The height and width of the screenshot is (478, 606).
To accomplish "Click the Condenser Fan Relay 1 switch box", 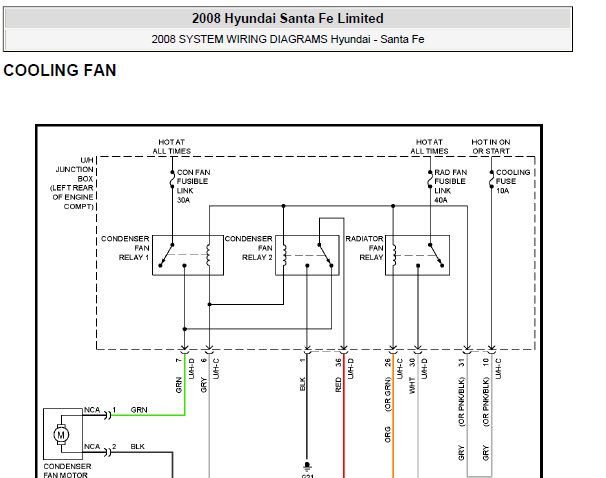I will pyautogui.click(x=188, y=255).
